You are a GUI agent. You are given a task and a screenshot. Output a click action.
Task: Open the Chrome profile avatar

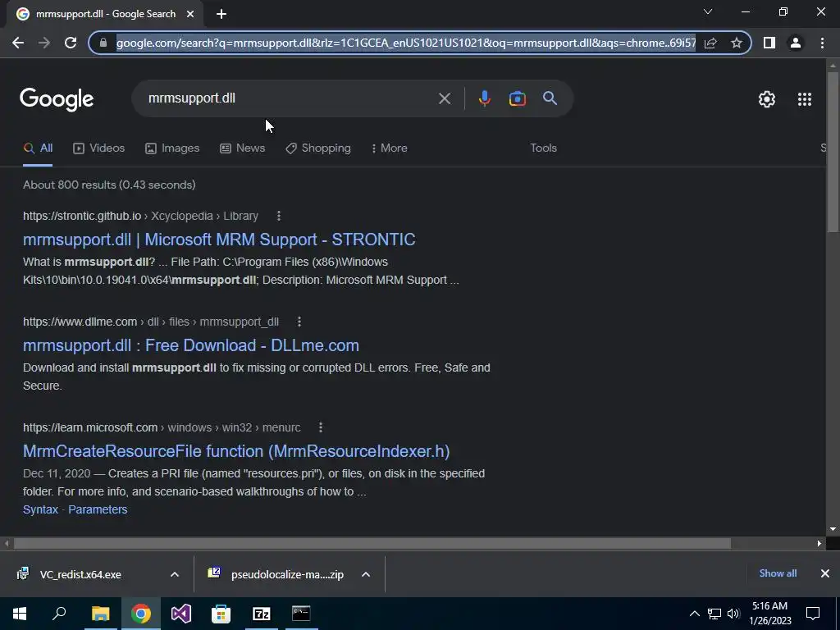pos(796,43)
